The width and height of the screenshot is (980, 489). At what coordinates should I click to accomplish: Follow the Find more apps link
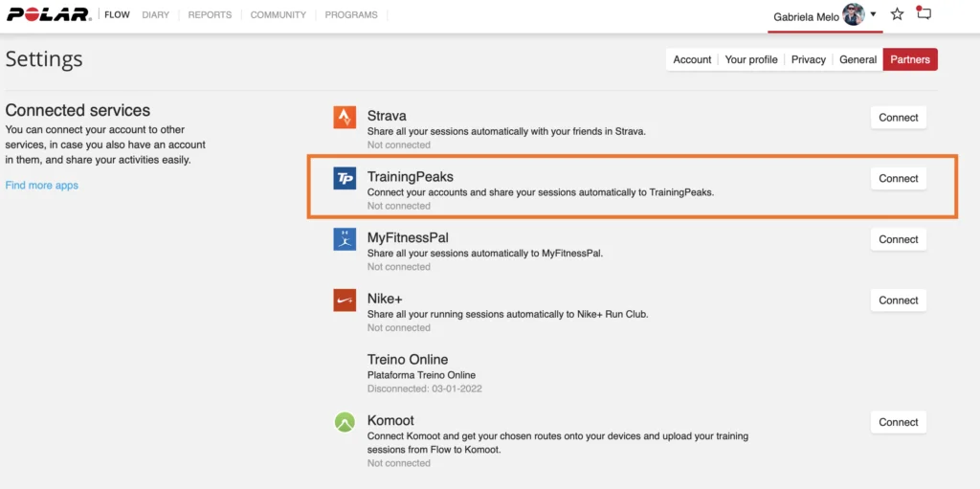[x=42, y=186]
